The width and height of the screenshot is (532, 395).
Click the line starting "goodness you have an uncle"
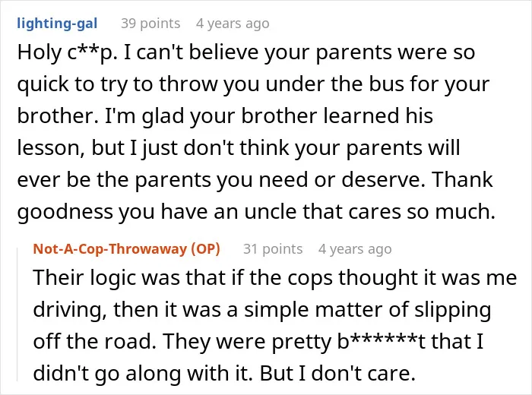256,212
